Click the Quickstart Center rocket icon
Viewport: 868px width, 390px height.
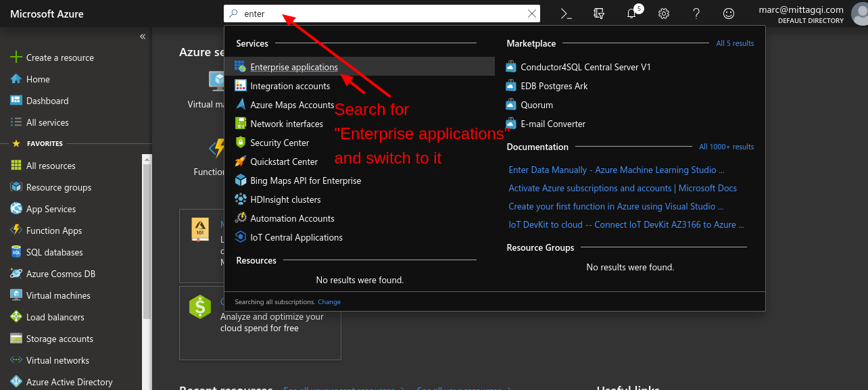click(x=240, y=161)
